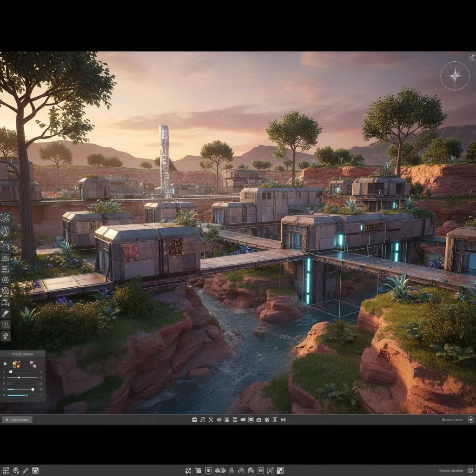Click the house icon on the center bottom toolbar
The height and width of the screenshot is (476, 476).
[194, 419]
